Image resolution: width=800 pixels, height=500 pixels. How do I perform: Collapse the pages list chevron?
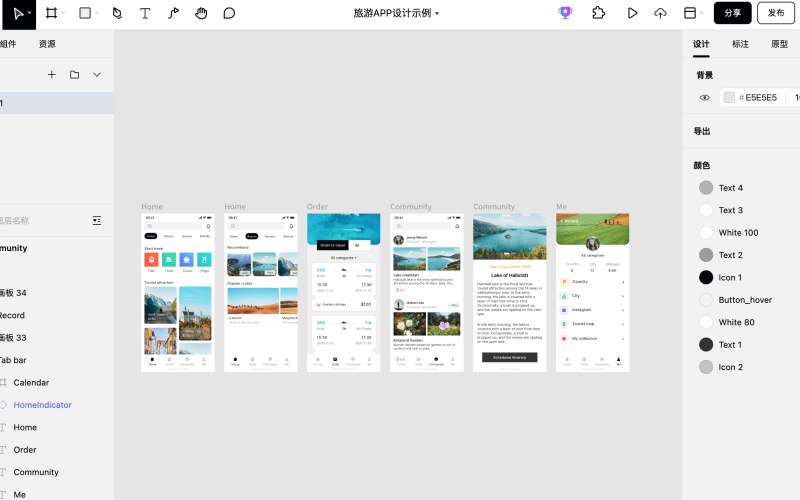(97, 74)
